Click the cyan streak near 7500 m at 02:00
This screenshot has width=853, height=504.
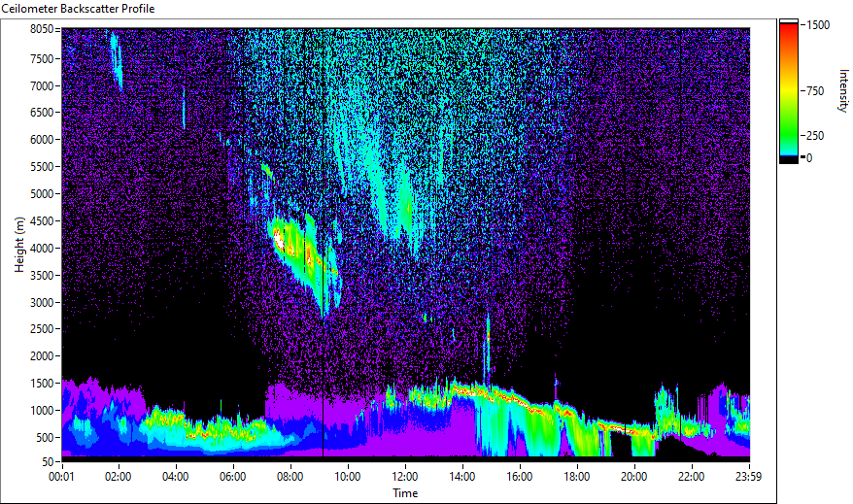coord(116,60)
